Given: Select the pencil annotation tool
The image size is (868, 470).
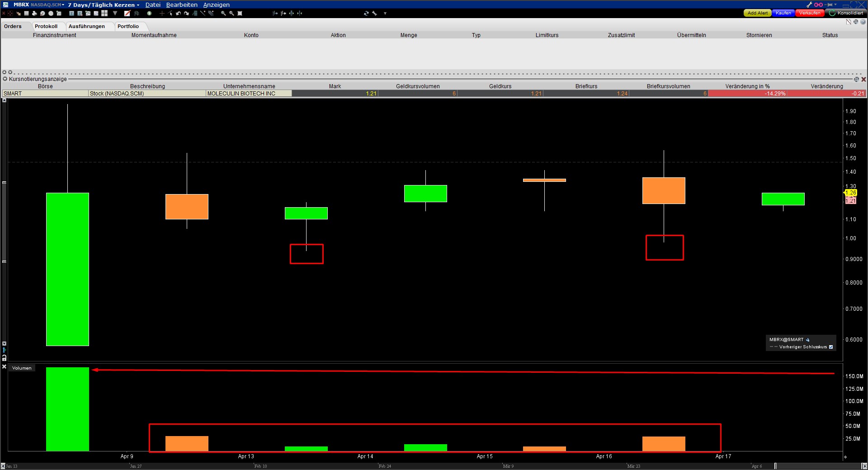Looking at the screenshot, I should (x=127, y=14).
